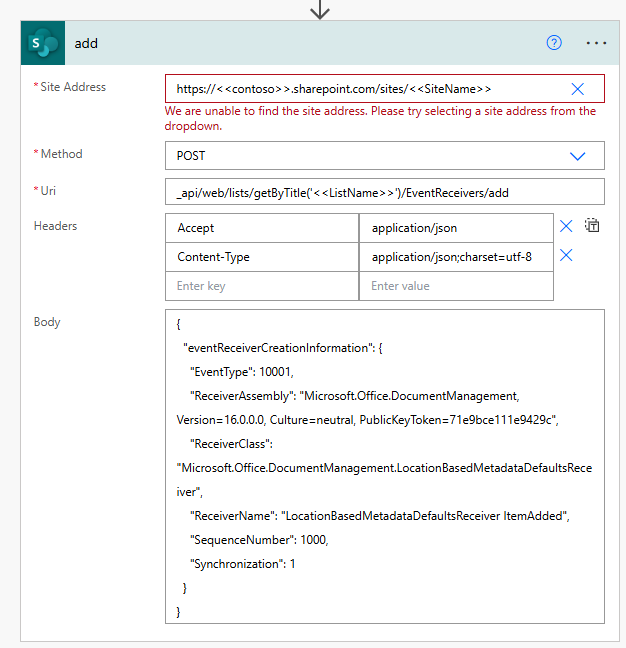Click the Body label

47,322
